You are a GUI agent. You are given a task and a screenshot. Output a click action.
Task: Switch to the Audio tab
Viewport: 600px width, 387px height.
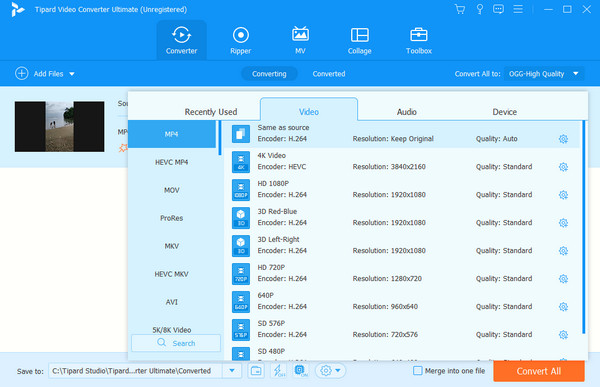406,112
